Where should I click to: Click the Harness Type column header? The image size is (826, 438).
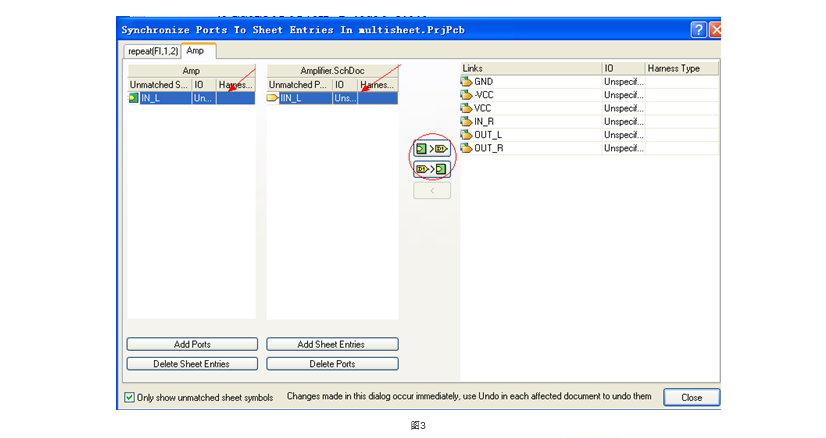pos(681,68)
